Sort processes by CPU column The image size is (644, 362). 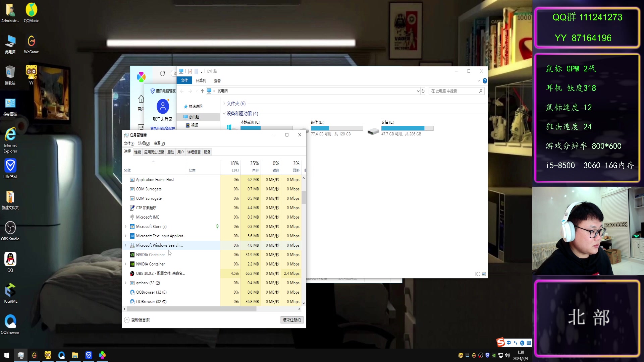pyautogui.click(x=230, y=167)
